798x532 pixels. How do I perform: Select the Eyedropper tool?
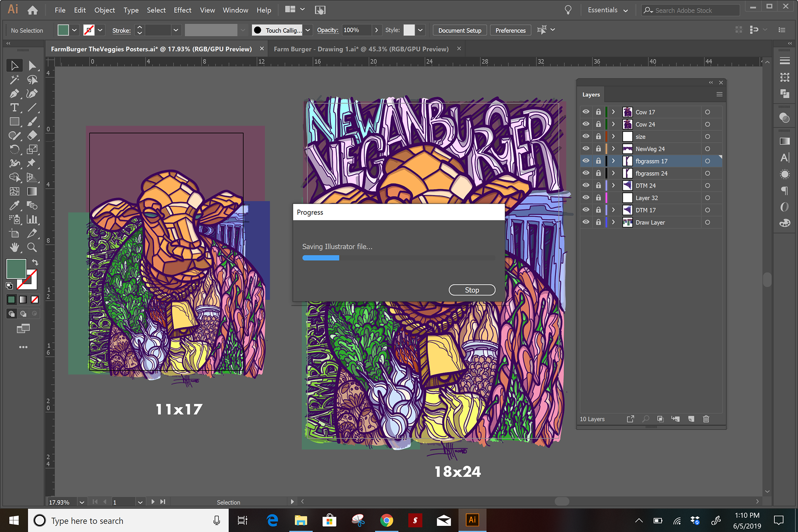pyautogui.click(x=15, y=205)
